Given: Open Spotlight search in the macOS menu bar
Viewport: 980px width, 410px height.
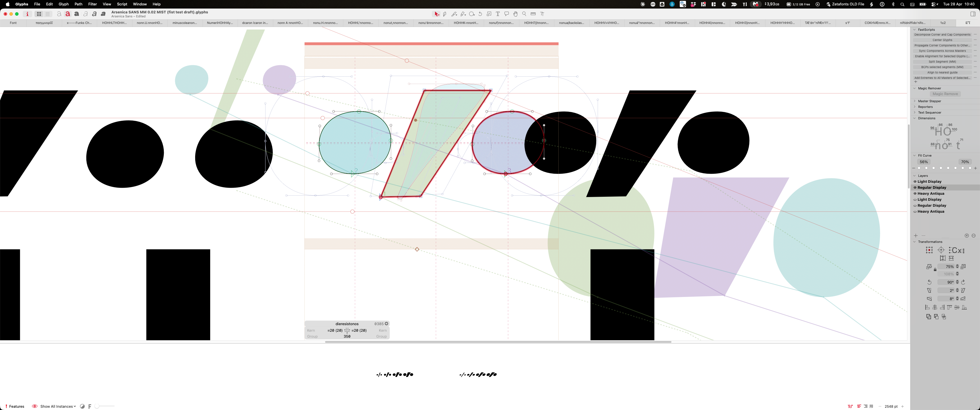Looking at the screenshot, I should point(903,4).
